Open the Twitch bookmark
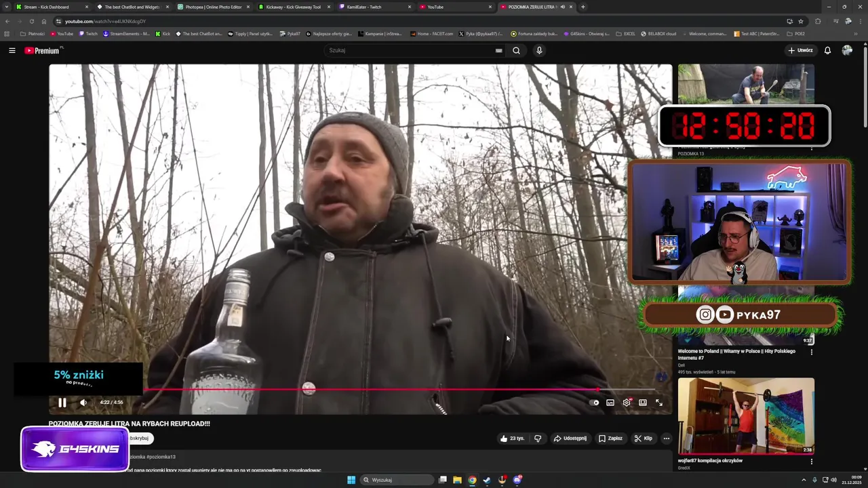Screen dimensions: 868x488 (88, 33)
